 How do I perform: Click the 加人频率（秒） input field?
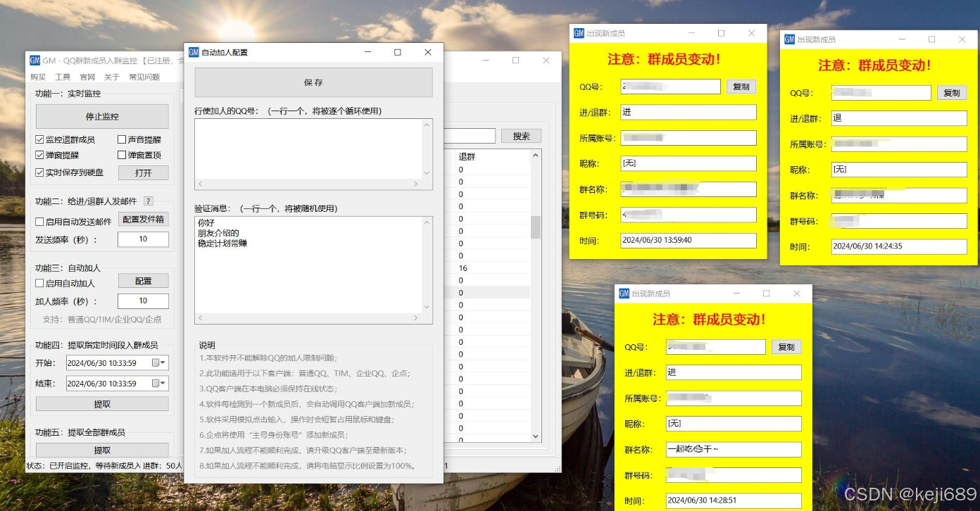pyautogui.click(x=143, y=301)
